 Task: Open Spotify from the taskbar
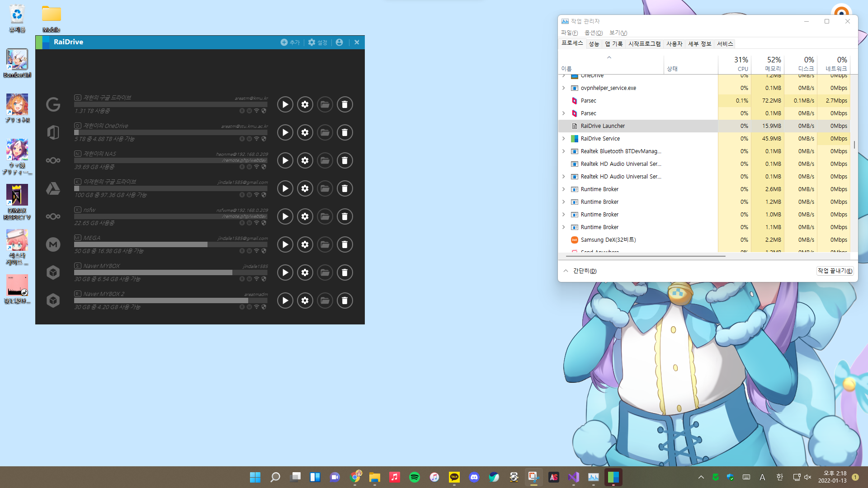tap(414, 477)
